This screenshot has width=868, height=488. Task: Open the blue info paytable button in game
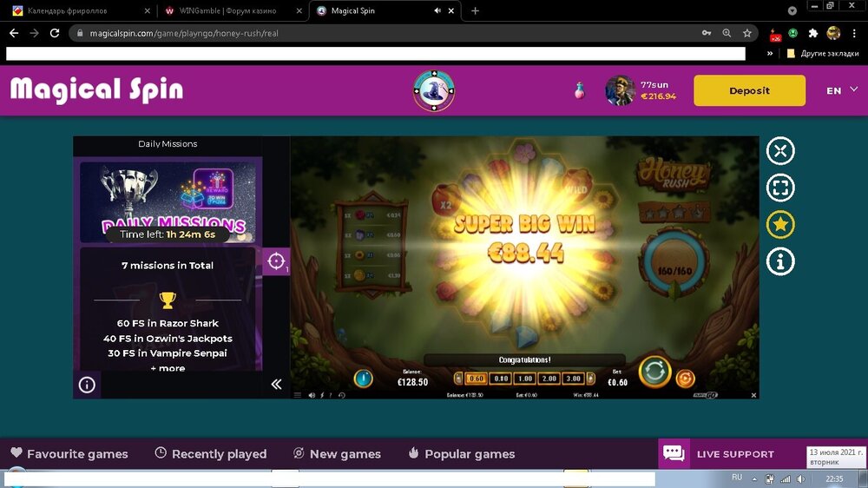coord(364,379)
